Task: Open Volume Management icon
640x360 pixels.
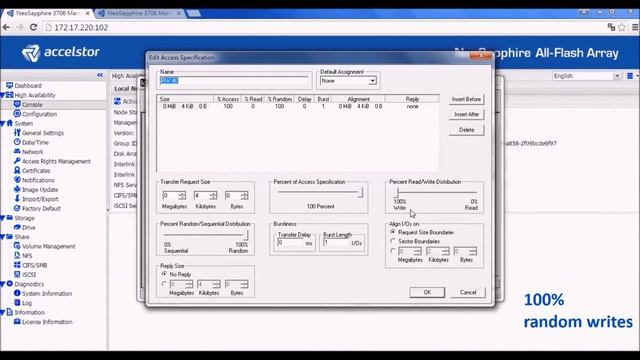Action: pos(17,246)
